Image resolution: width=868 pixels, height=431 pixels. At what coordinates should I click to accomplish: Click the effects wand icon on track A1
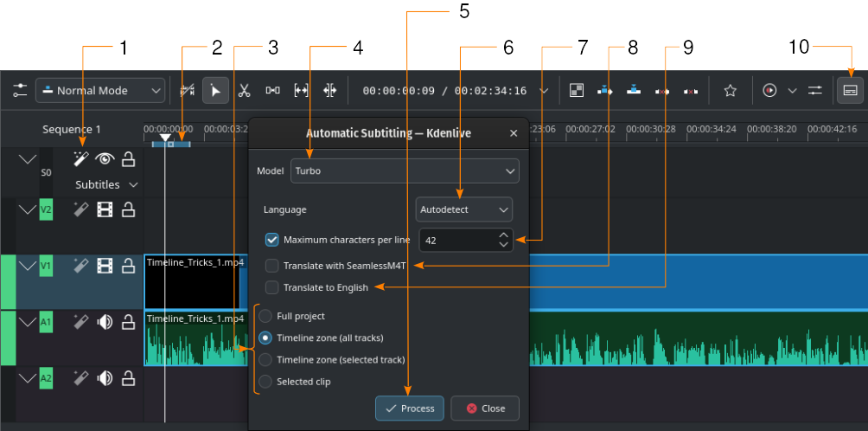point(81,322)
